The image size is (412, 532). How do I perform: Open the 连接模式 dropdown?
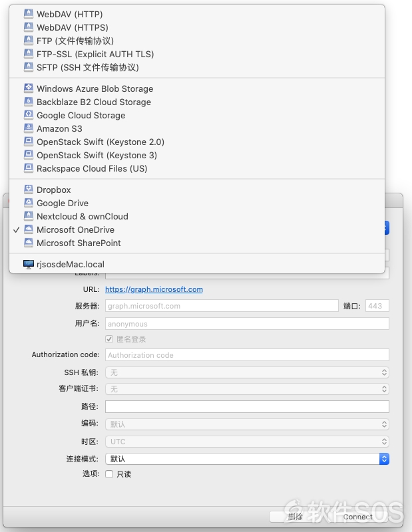pyautogui.click(x=247, y=459)
